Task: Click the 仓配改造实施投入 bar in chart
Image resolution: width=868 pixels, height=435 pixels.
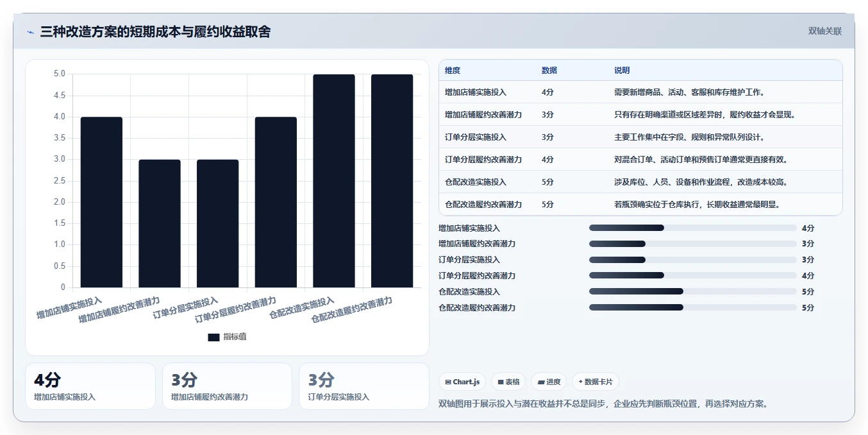Action: (x=334, y=181)
